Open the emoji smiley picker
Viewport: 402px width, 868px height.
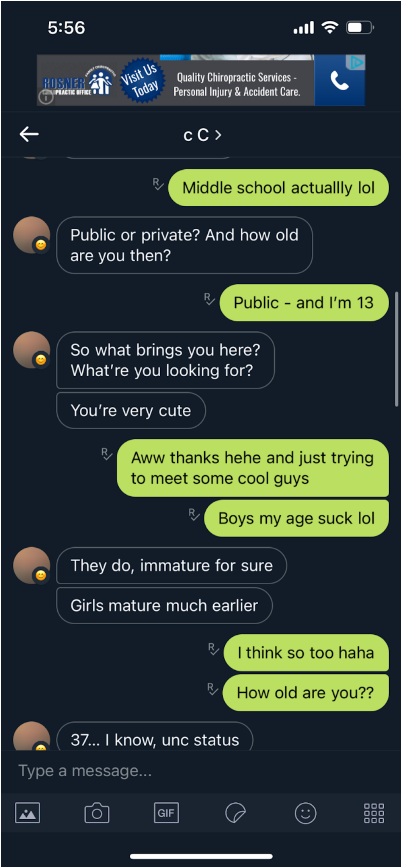coord(305,813)
